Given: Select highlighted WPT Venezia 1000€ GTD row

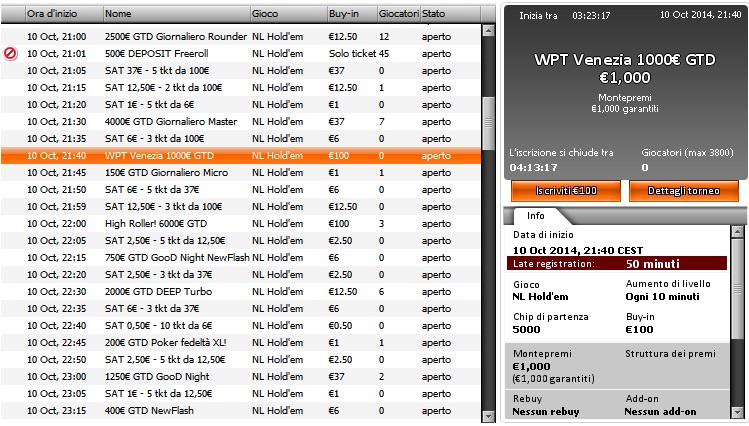Looking at the screenshot, I should click(x=241, y=156).
